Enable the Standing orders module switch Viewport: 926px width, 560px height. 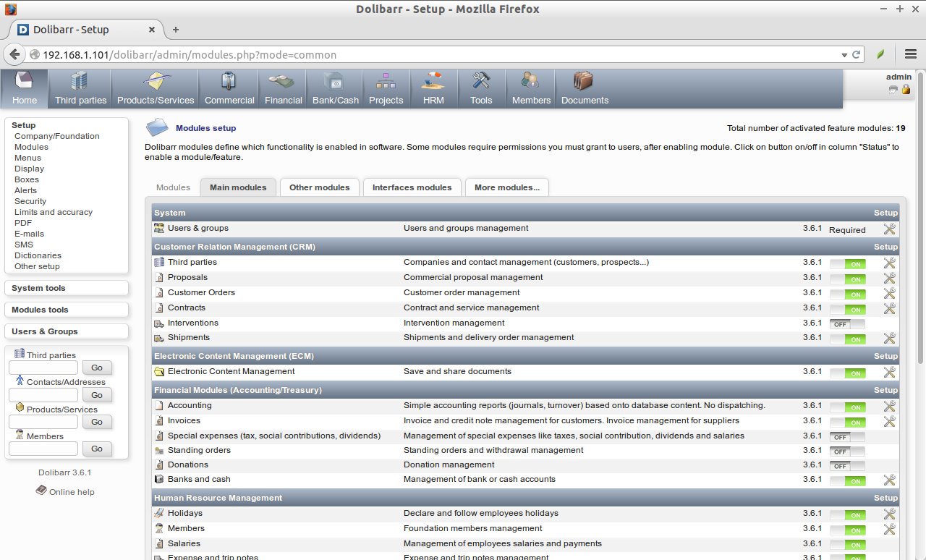pos(847,451)
